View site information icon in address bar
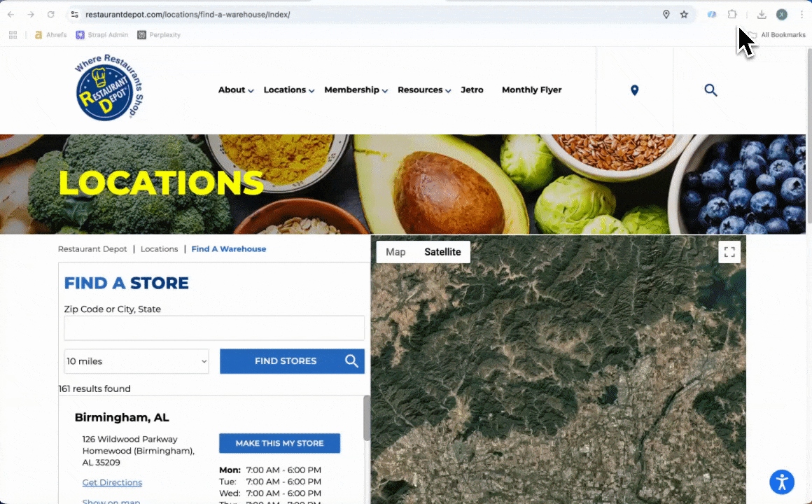The width and height of the screenshot is (812, 504). pyautogui.click(x=75, y=15)
